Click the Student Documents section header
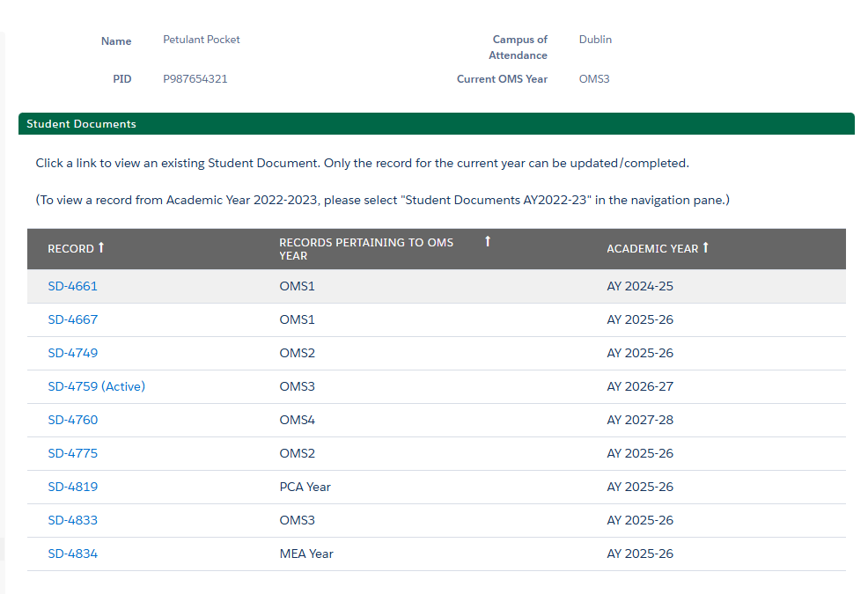The width and height of the screenshot is (868, 594). tap(81, 124)
